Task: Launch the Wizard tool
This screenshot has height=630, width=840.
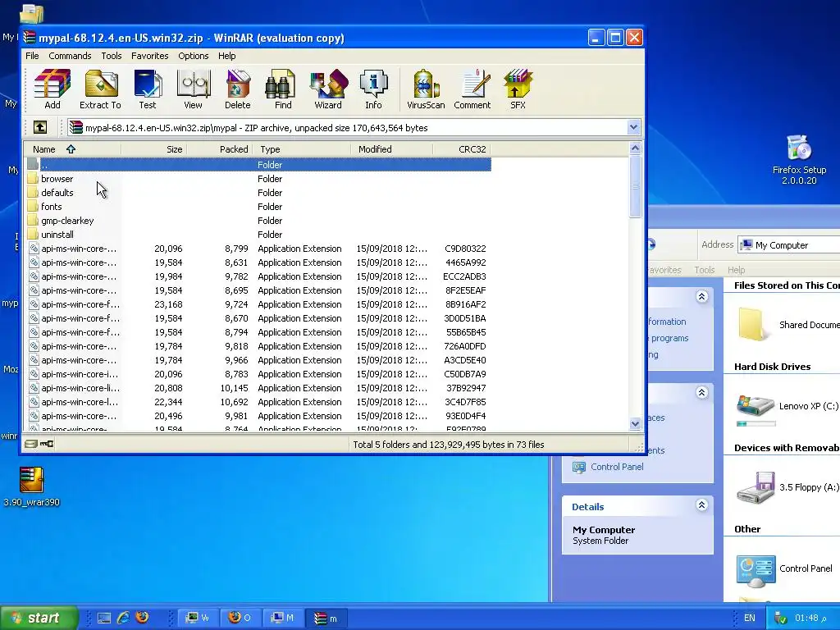Action: [x=328, y=89]
